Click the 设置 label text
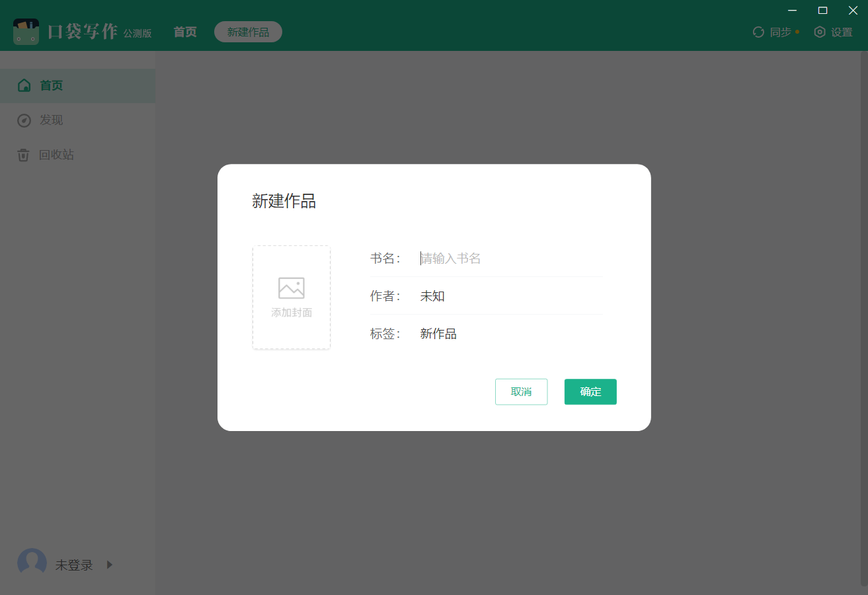This screenshot has height=595, width=868. tap(842, 32)
